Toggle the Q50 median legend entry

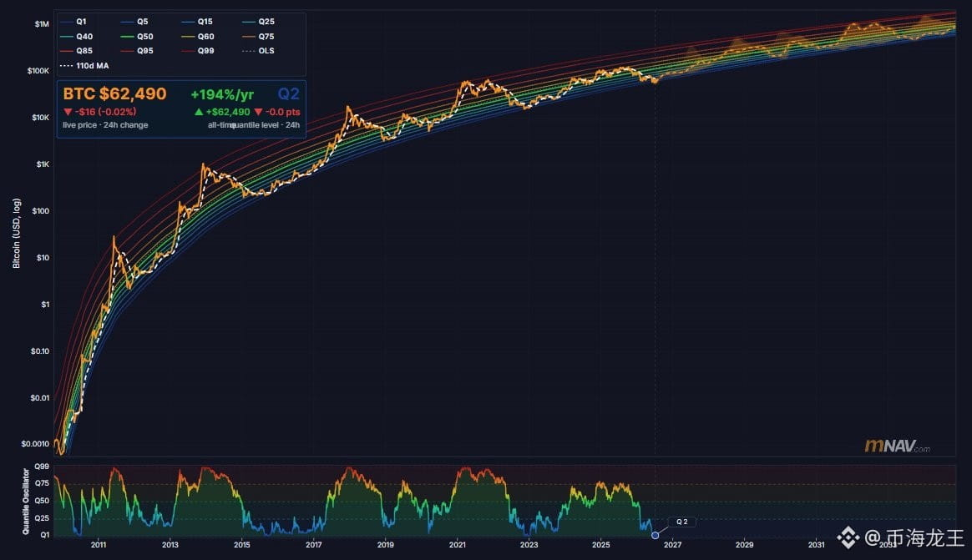[136, 37]
